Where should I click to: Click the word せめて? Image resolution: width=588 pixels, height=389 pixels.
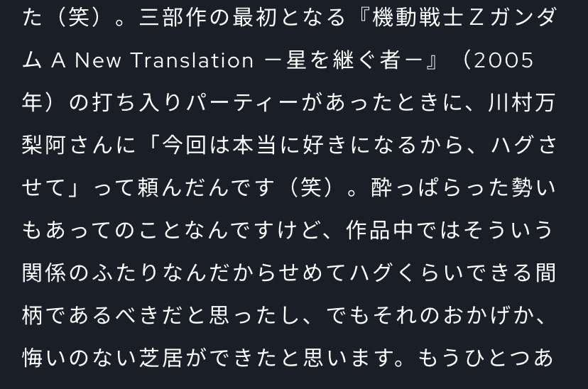pos(312,273)
